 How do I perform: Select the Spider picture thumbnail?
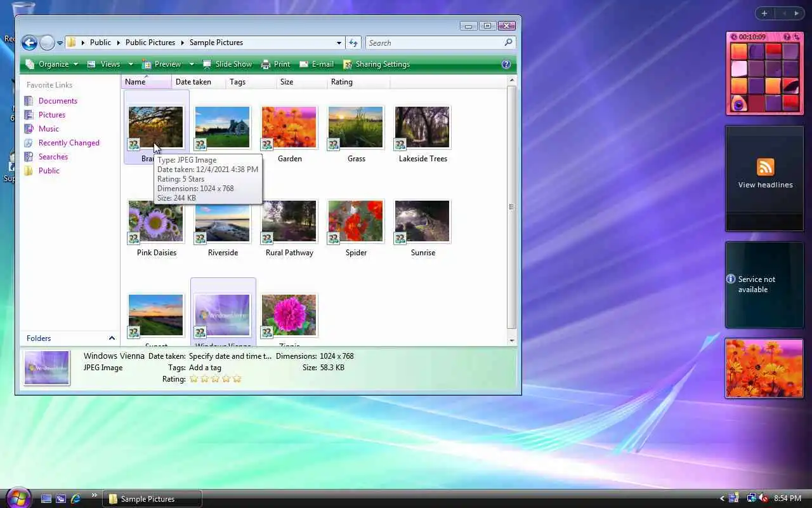click(x=356, y=221)
